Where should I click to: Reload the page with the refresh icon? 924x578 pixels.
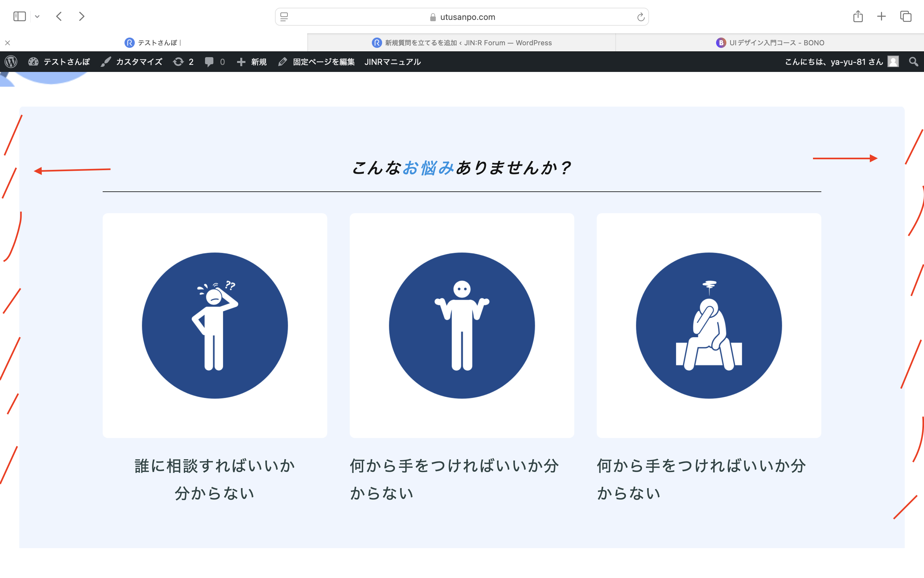[640, 17]
